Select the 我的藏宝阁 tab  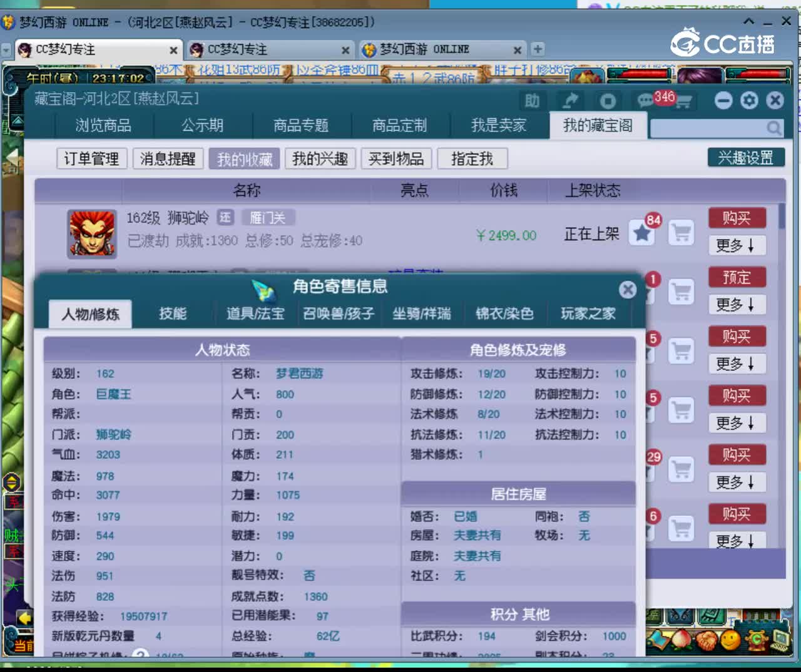tap(598, 125)
